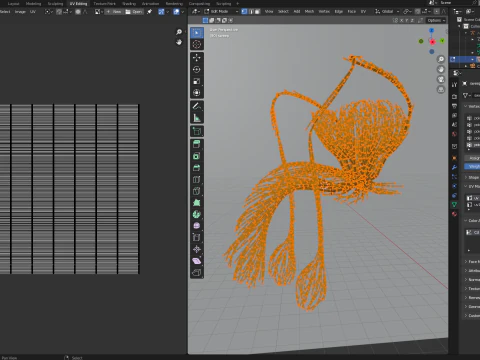The image size is (480, 360).
Task: Switch to the Shading workspace tab
Action: pyautogui.click(x=129, y=4)
